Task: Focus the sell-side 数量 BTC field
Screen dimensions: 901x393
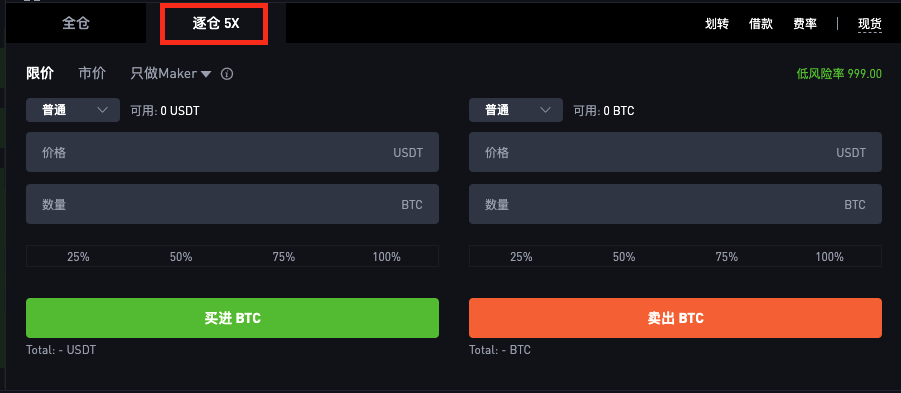Action: 675,204
